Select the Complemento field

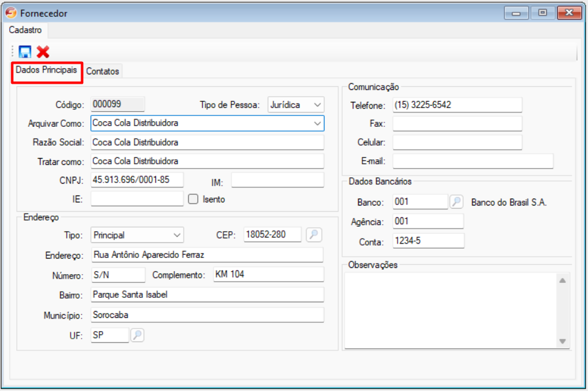point(269,274)
